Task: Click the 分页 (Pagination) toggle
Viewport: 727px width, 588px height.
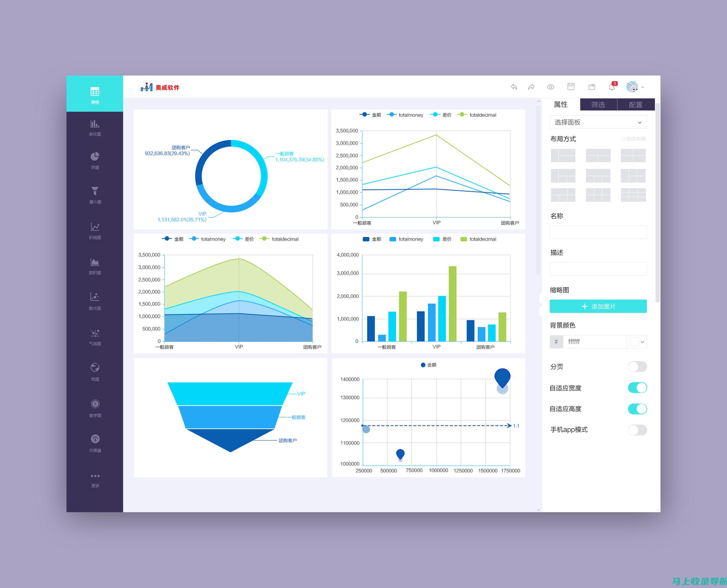Action: (638, 365)
